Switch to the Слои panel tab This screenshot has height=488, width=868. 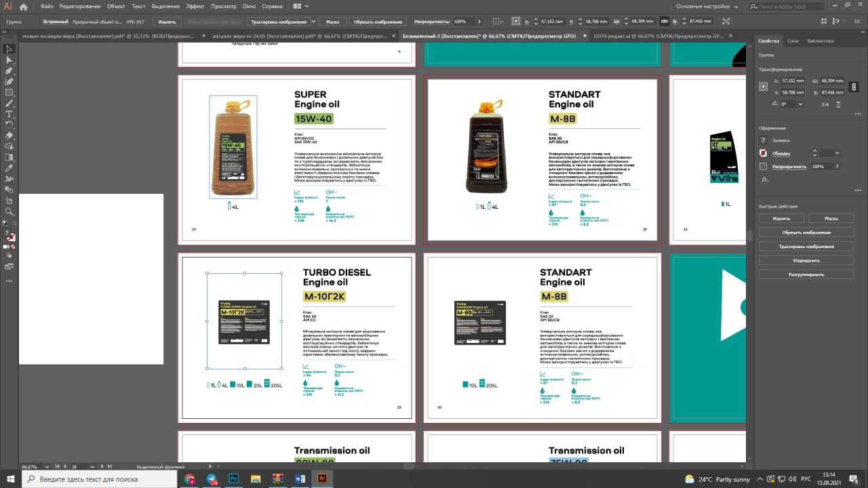[x=793, y=41]
